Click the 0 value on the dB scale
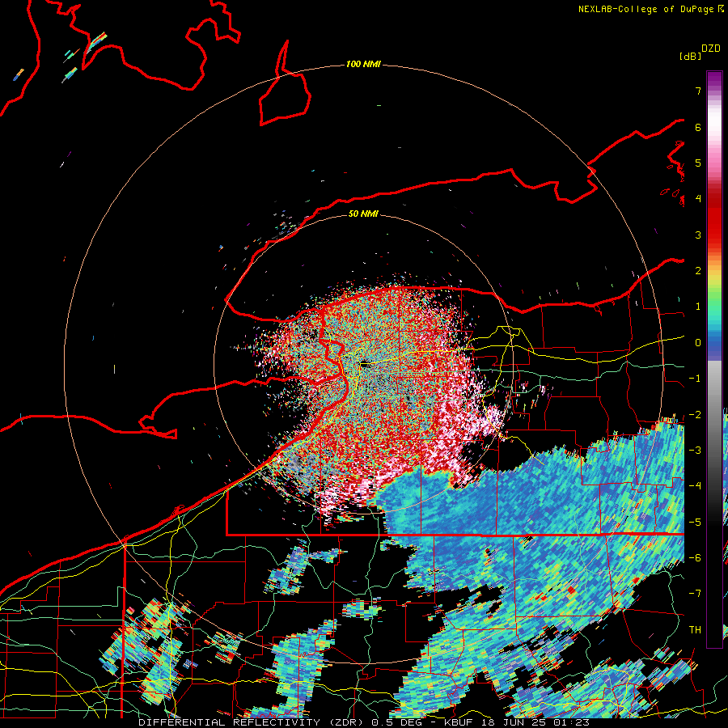 (x=698, y=343)
